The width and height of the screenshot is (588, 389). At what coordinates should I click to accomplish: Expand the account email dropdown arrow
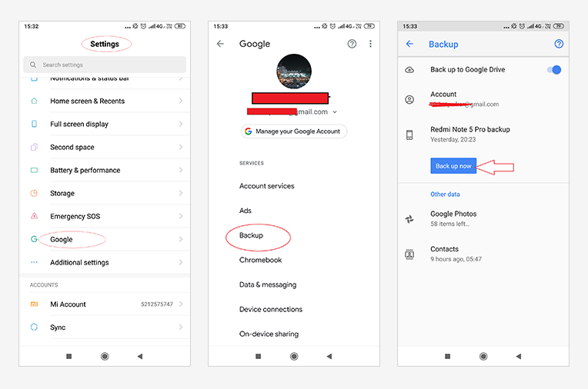pyautogui.click(x=335, y=112)
